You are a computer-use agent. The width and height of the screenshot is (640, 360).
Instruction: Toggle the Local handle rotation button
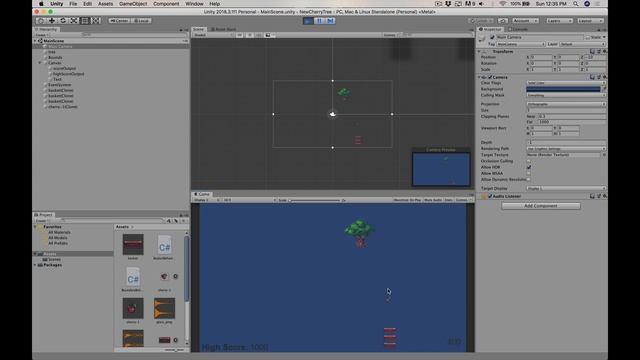click(141, 20)
